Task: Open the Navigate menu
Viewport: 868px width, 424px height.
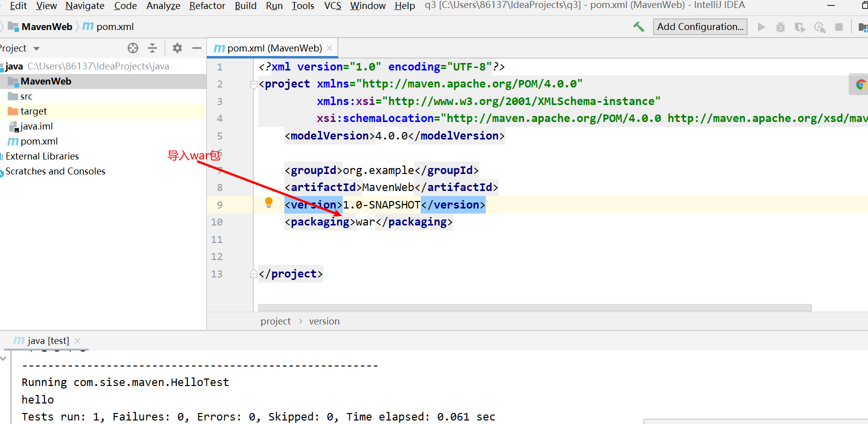Action: click(85, 5)
